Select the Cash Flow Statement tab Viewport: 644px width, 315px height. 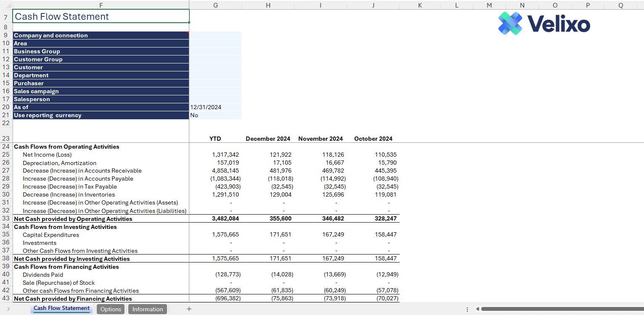click(61, 309)
